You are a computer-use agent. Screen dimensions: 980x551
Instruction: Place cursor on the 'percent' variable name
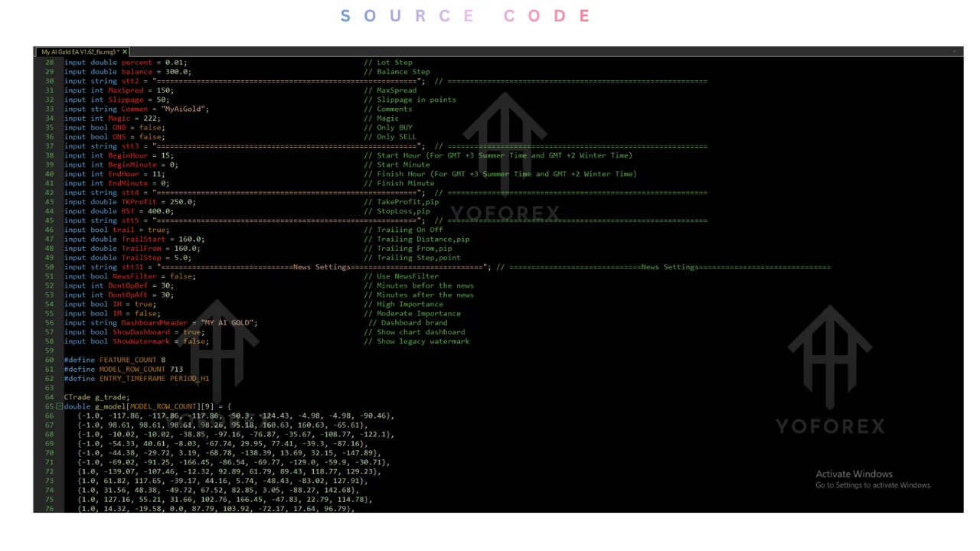(137, 63)
